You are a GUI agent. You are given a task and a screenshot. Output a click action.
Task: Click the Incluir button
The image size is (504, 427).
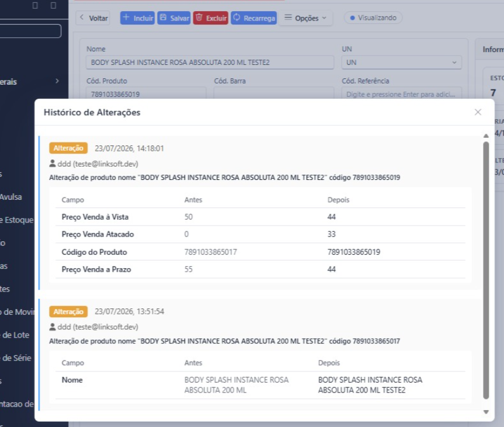[137, 18]
